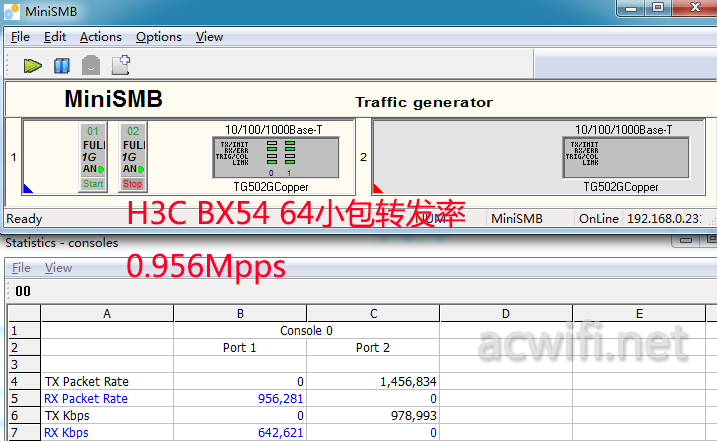This screenshot has height=441, width=717.
Task: Minimize the MiniSMB window
Action: click(631, 8)
